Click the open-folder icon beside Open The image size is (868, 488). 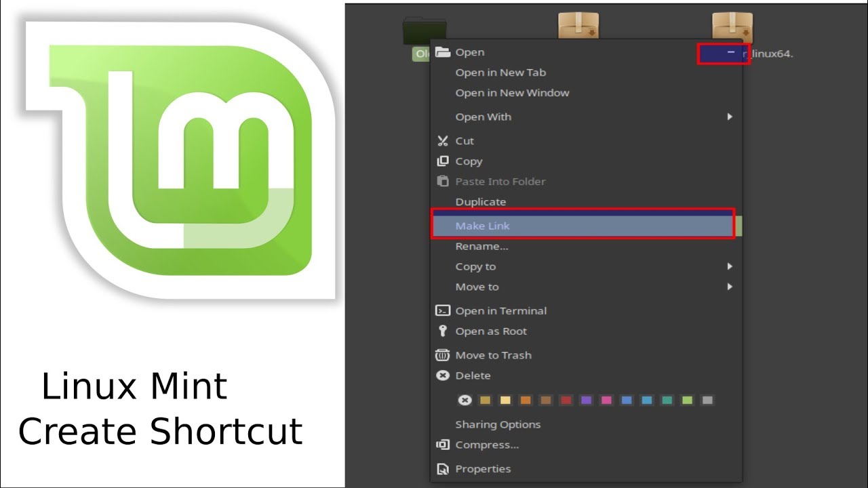click(x=443, y=52)
